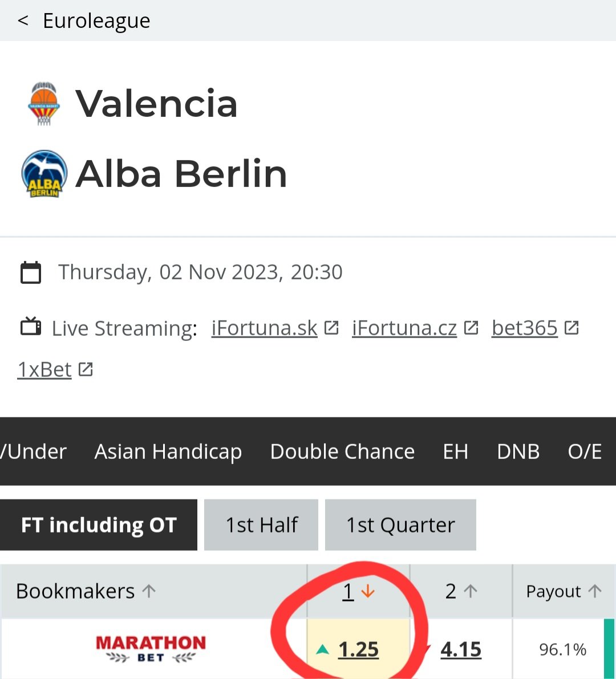Open the bet365 streaming link
Screen dimensions: 616x679
pos(524,328)
